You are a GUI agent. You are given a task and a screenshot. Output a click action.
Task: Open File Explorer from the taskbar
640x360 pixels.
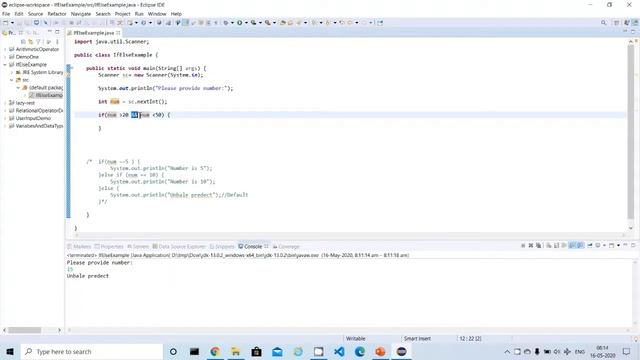coord(236,351)
